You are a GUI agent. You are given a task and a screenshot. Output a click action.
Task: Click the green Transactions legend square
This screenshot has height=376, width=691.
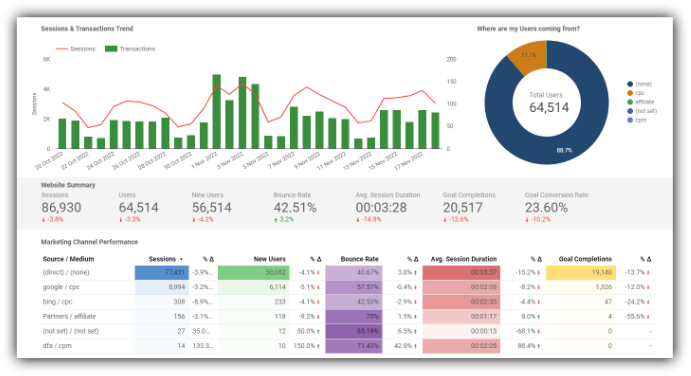111,49
